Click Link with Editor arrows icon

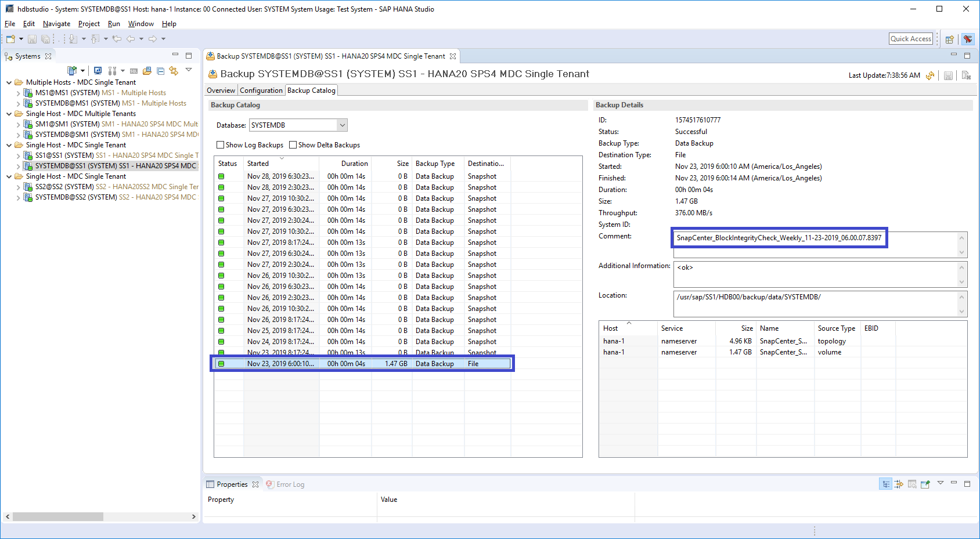coord(174,71)
